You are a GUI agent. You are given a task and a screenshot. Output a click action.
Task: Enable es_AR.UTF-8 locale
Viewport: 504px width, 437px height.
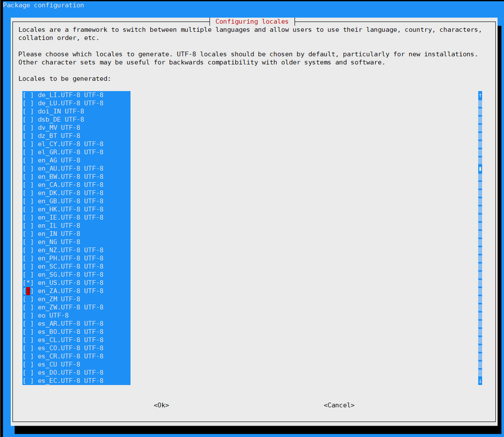[x=28, y=324]
